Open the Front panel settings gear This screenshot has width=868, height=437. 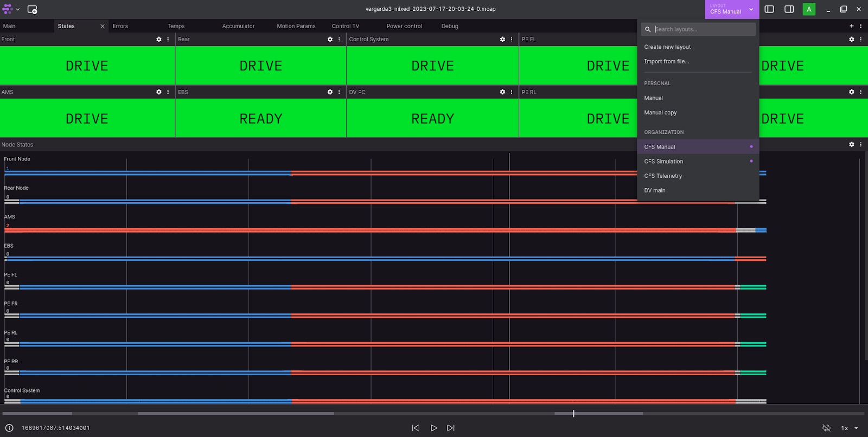158,40
